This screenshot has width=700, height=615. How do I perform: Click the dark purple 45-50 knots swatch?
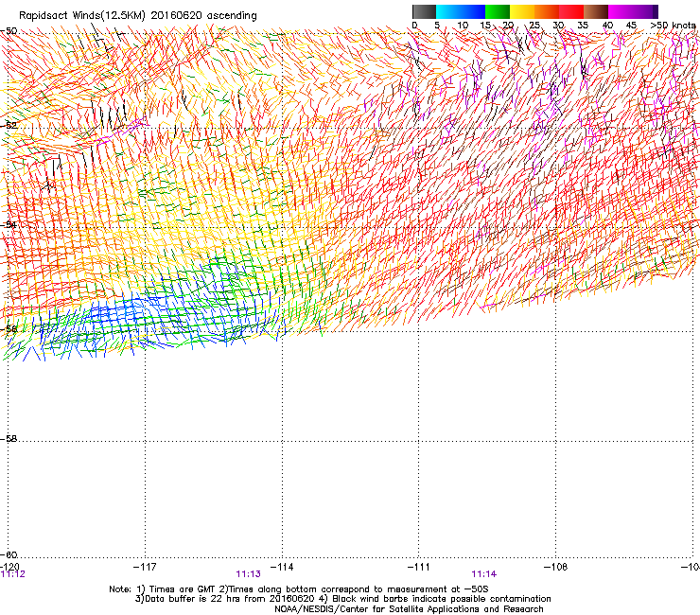click(x=645, y=11)
